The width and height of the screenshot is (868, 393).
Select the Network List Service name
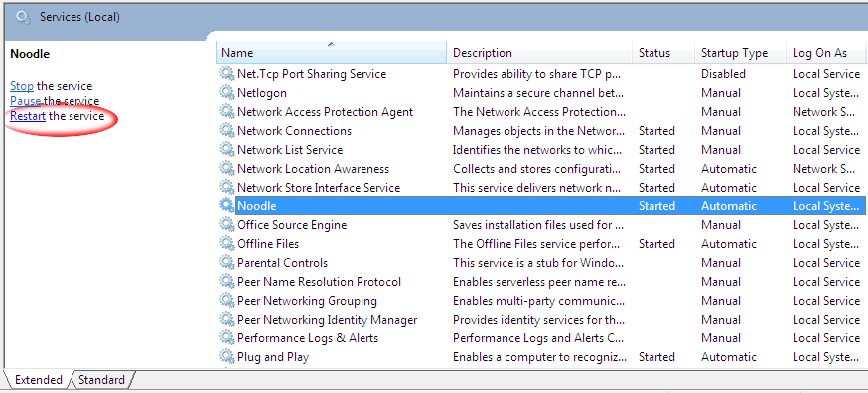pos(290,150)
